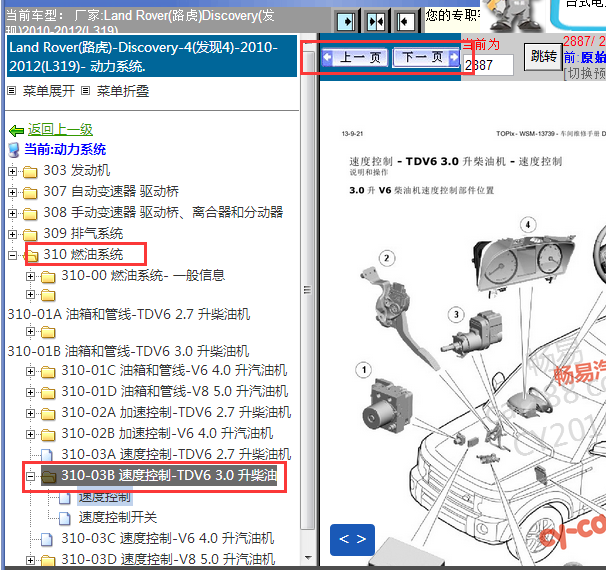
Task: Expand the node above 310-01A 油箱和管线
Action: 31,295
